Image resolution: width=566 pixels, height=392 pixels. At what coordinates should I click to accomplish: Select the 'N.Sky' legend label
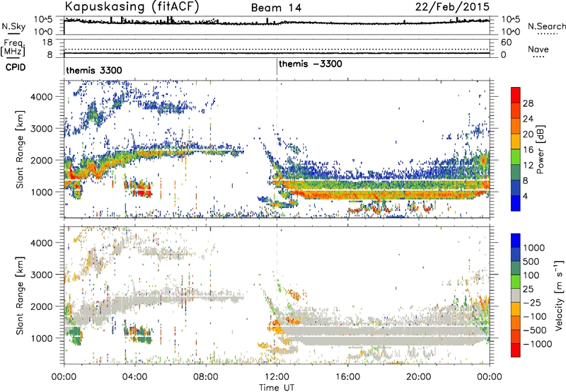(x=13, y=26)
